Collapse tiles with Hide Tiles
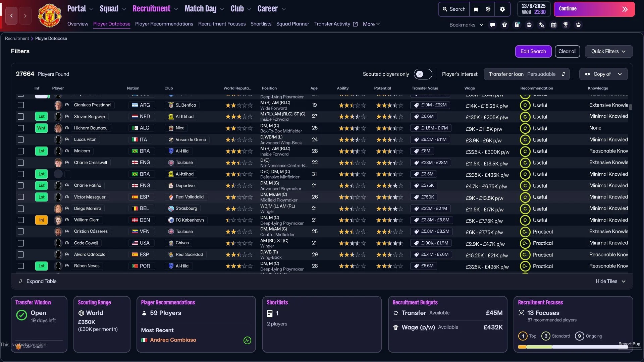 point(610,282)
